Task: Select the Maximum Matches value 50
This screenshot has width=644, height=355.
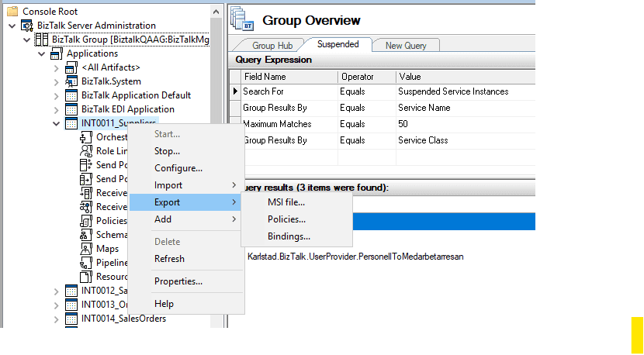Action: (x=466, y=124)
